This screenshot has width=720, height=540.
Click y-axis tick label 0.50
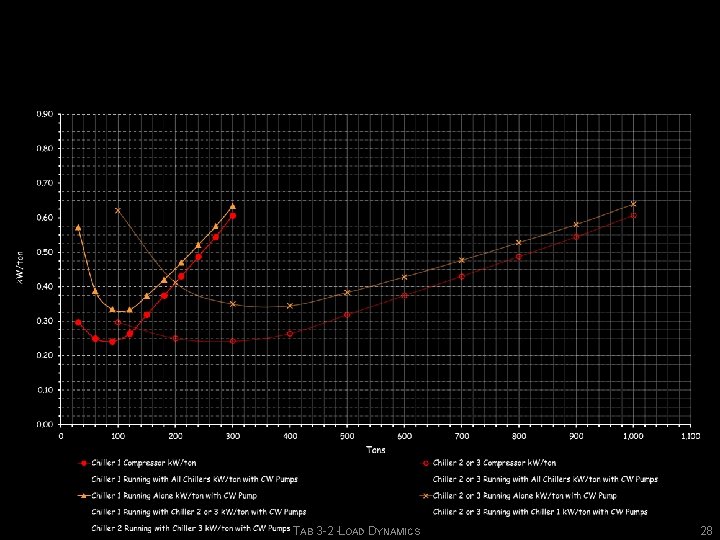[x=45, y=252]
